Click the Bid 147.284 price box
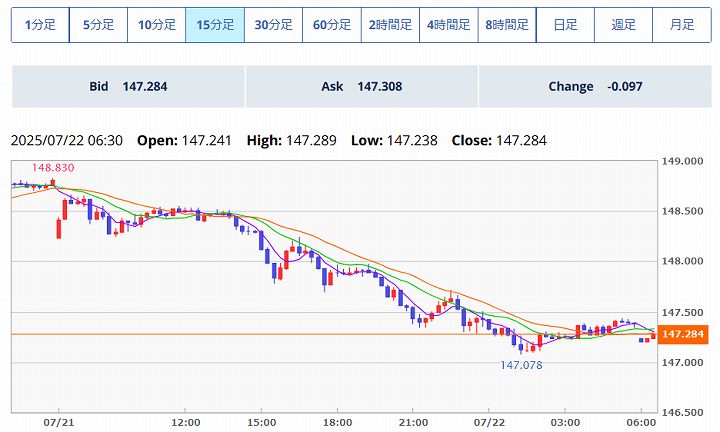720x432 pixels. point(128,86)
